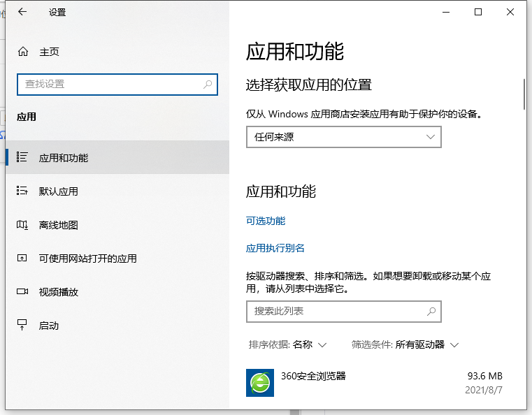Click the vertical scrollbar on the right
The image size is (532, 415).
tap(524, 94)
